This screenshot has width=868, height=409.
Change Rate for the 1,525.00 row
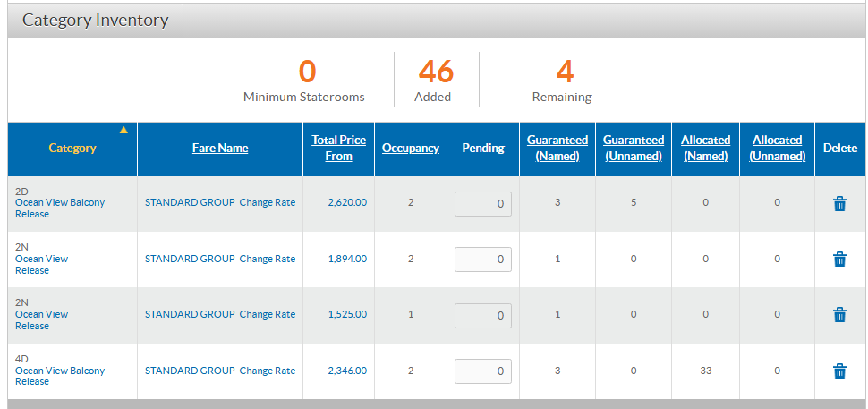[268, 314]
